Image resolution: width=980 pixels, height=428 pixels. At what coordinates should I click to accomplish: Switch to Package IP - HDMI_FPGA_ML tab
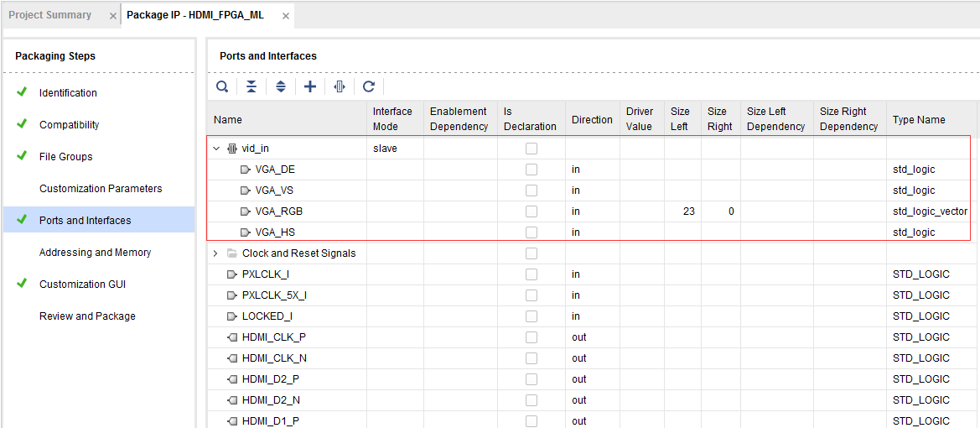point(195,15)
